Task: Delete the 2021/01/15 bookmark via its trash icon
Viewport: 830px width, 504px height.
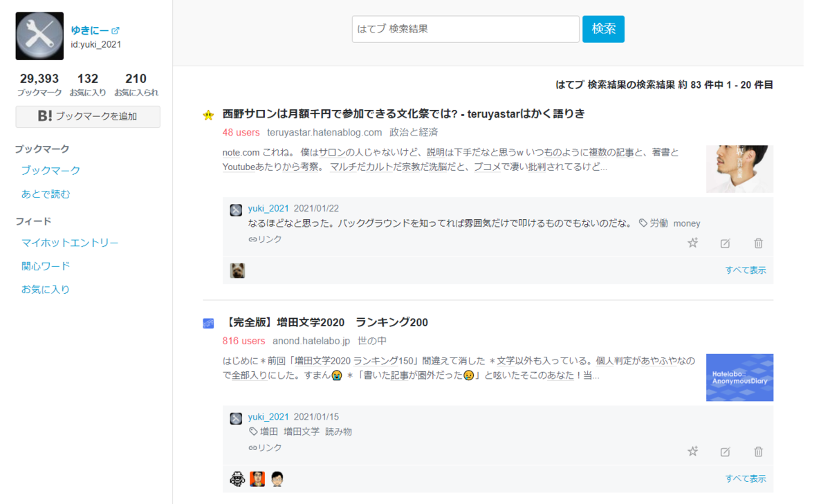Action: pos(758,452)
